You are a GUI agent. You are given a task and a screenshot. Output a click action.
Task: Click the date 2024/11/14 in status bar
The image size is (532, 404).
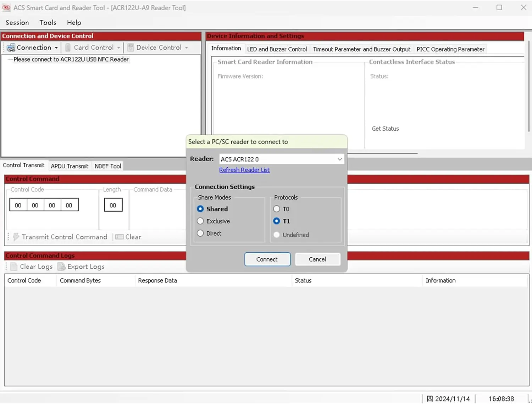pos(453,399)
